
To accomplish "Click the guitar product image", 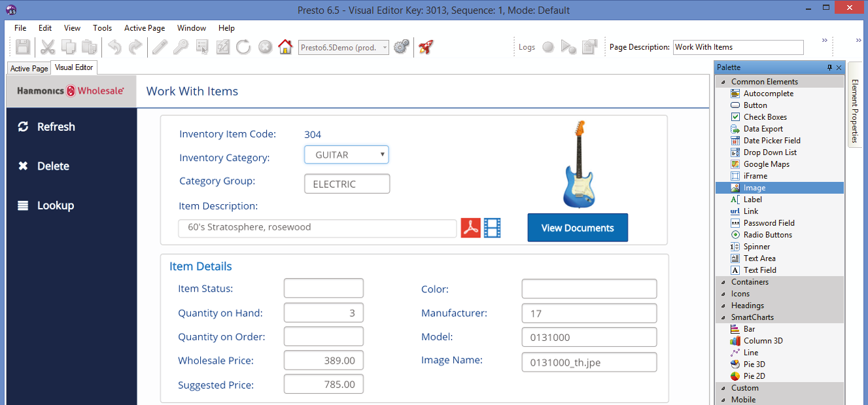I will tap(578, 164).
